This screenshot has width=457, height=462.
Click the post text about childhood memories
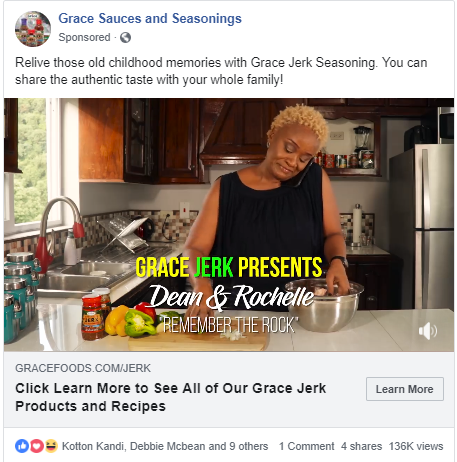tap(221, 71)
